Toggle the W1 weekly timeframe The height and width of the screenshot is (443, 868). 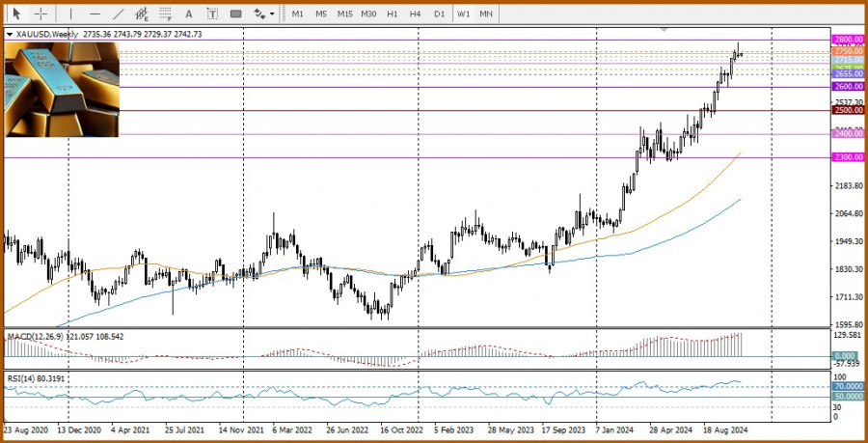tap(464, 14)
